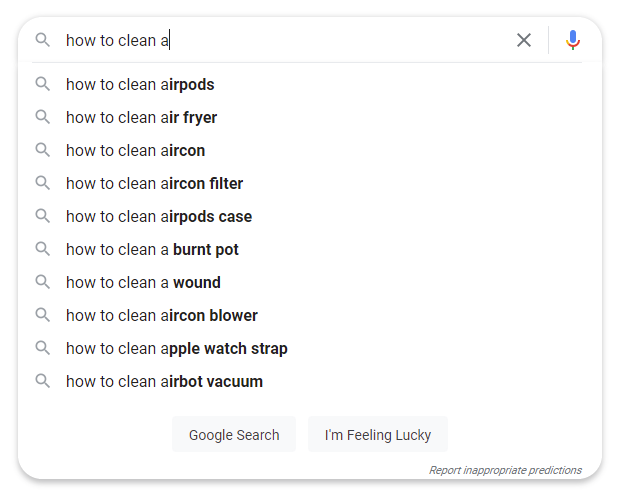
Task: Click magnifier icon beside airbot vacuum suggestion
Action: tap(42, 381)
